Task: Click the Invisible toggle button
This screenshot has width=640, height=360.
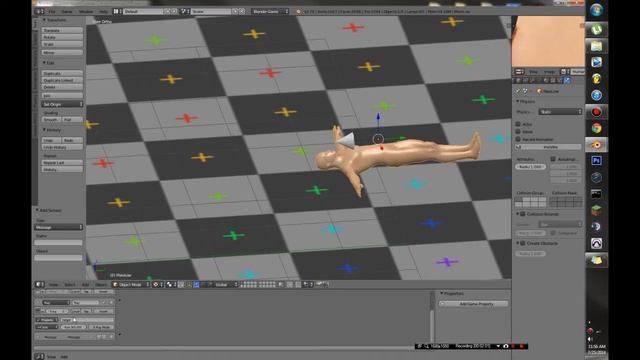Action: click(548, 147)
